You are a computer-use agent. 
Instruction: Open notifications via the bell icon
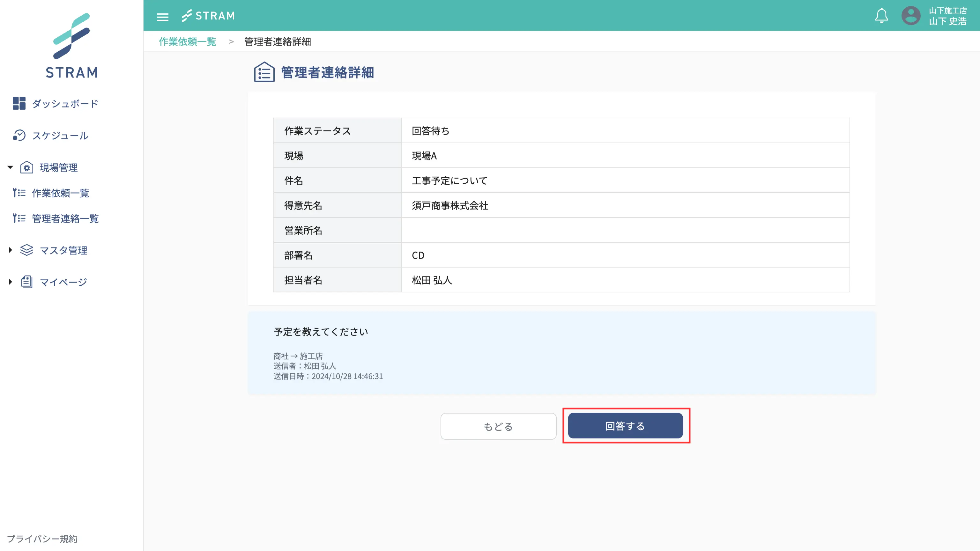[882, 16]
